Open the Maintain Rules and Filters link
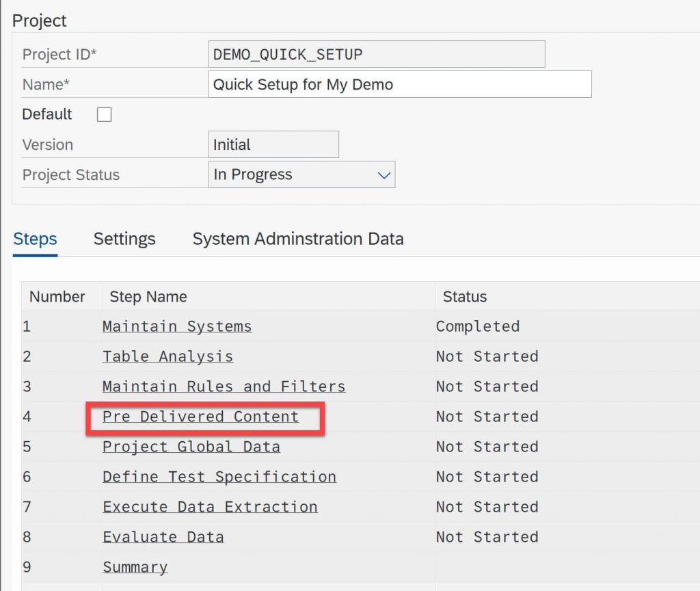The height and width of the screenshot is (591, 700). point(224,386)
